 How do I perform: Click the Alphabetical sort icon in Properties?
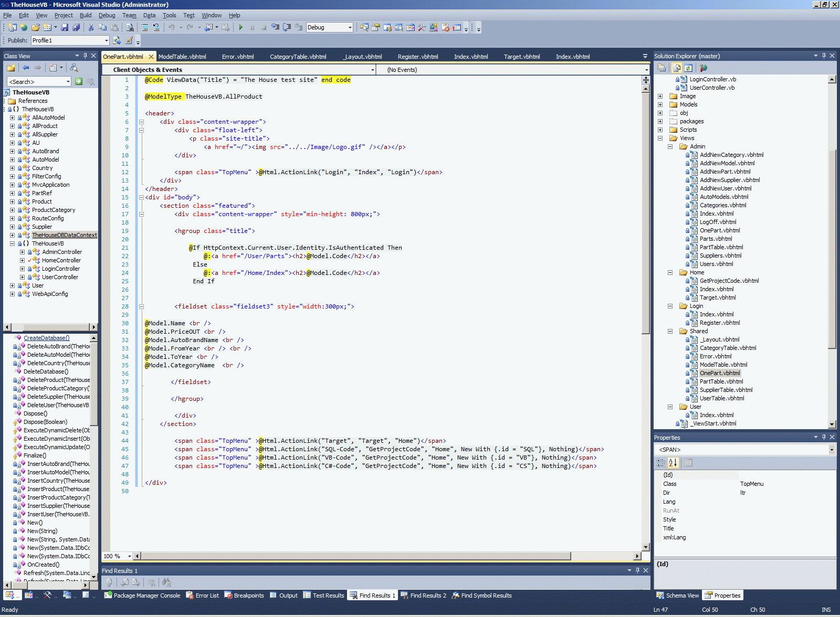click(673, 463)
